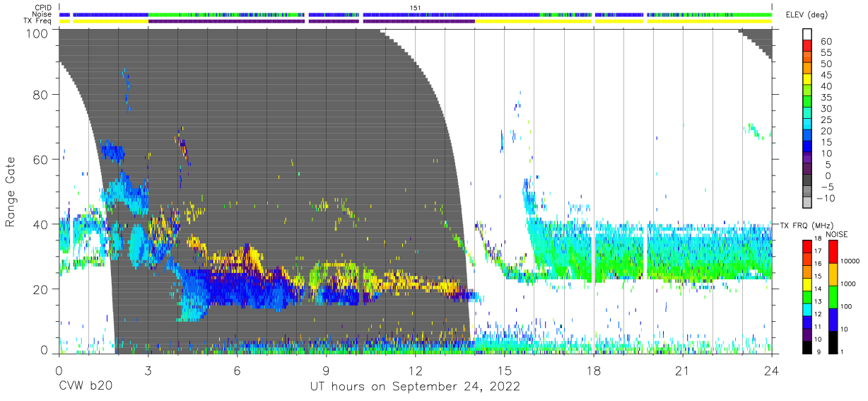Select the light gray bottom ELEV swatch

pos(807,204)
